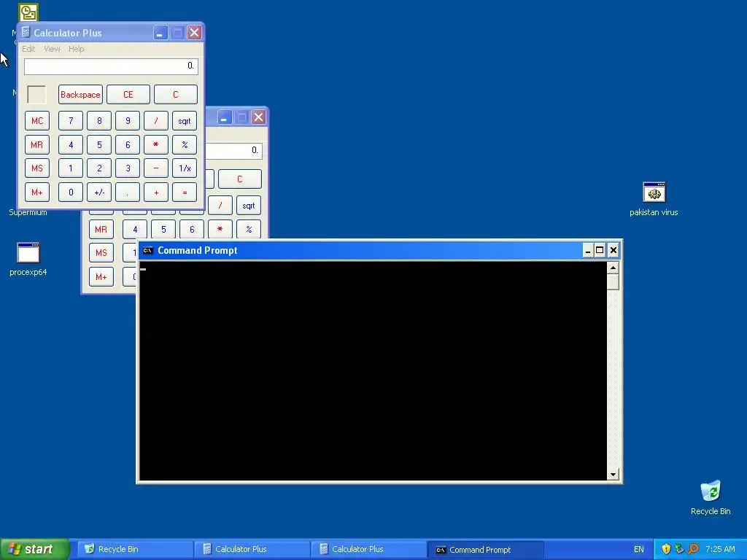Select the Recycle Bin desktop icon

[711, 497]
